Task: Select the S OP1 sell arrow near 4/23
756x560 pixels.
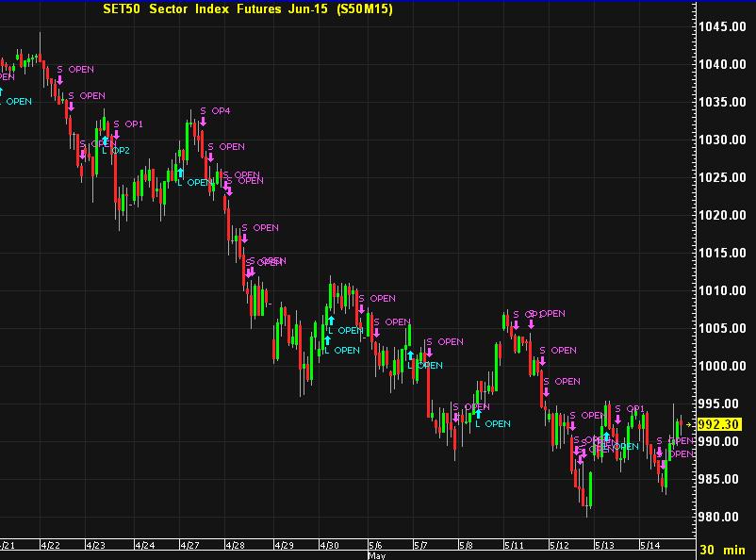Action: (x=116, y=135)
